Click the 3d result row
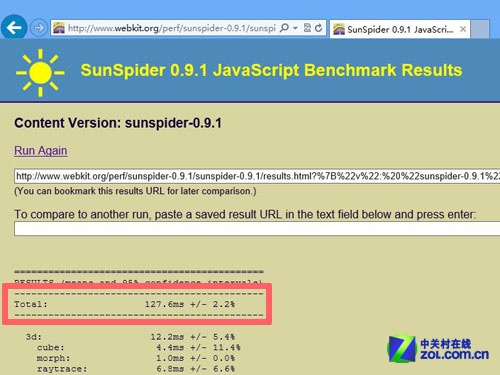 (x=130, y=337)
